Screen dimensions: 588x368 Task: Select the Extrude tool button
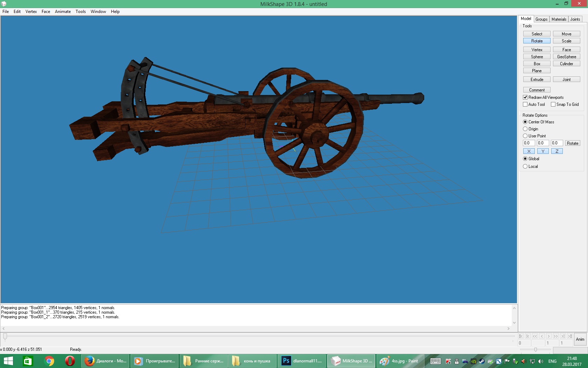click(537, 80)
